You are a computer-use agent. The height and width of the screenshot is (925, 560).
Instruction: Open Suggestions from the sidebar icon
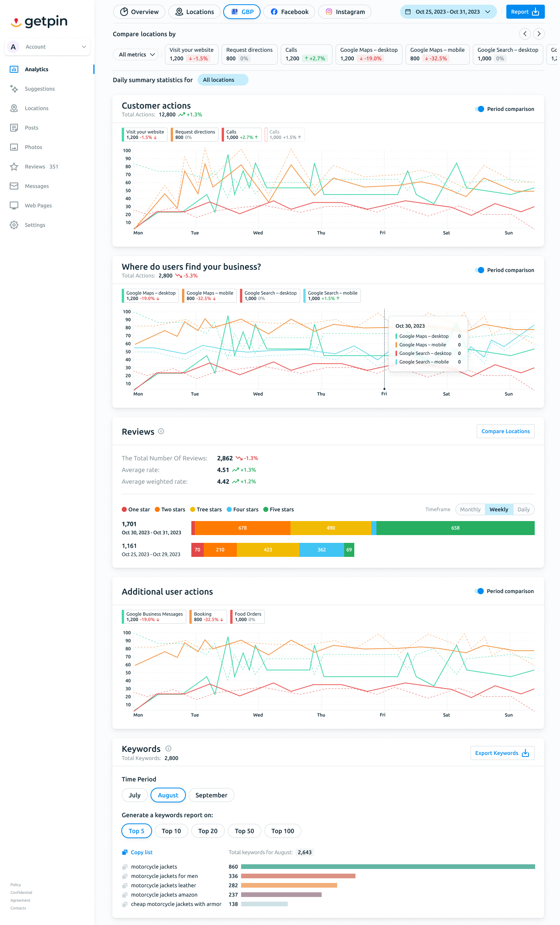[x=14, y=89]
